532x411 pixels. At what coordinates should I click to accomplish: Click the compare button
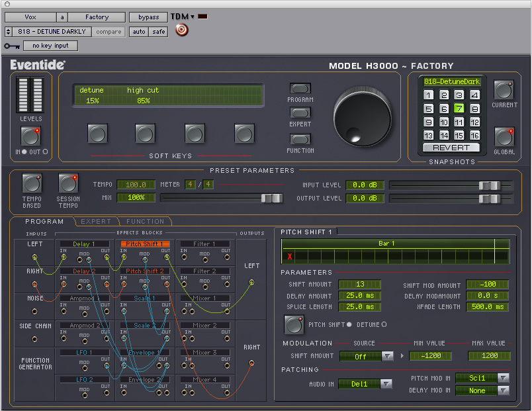(109, 32)
